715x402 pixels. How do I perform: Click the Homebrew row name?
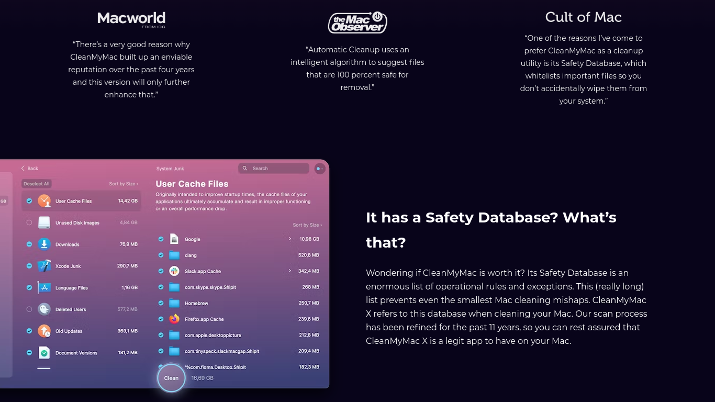[x=197, y=303]
